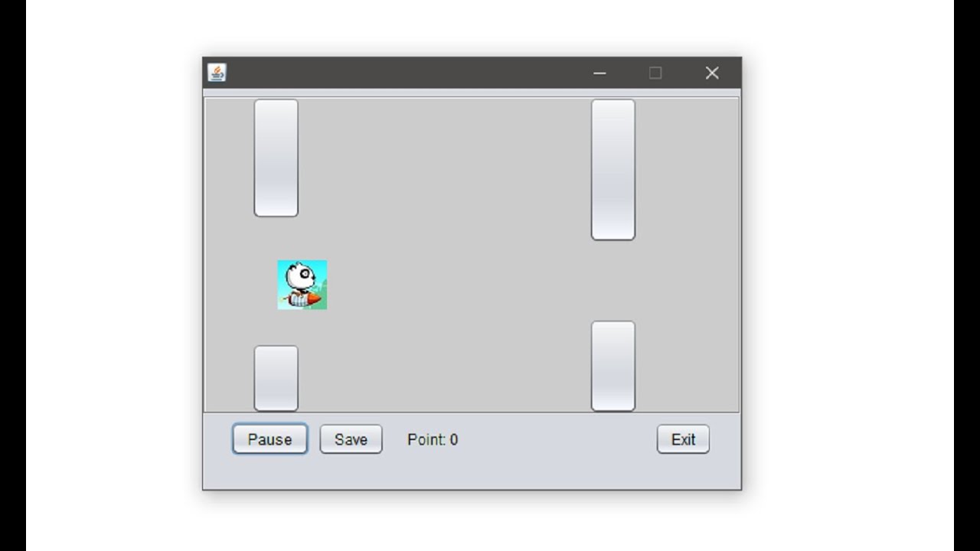Screen dimensions: 980x551
Task: Select the tall top-left pillar obstacle
Action: (276, 158)
